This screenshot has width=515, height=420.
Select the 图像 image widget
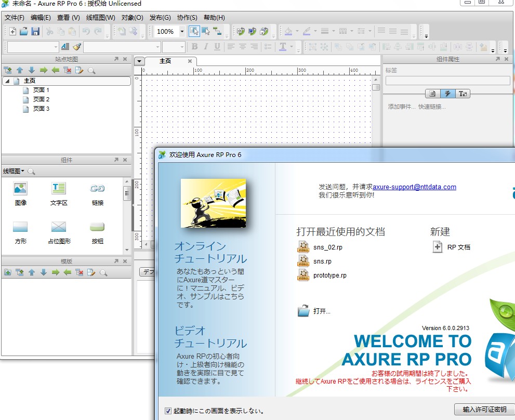[20, 194]
